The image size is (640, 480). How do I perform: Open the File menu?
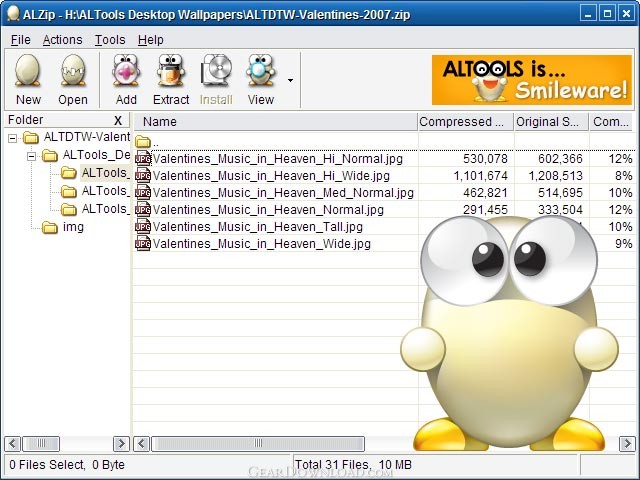(x=20, y=40)
